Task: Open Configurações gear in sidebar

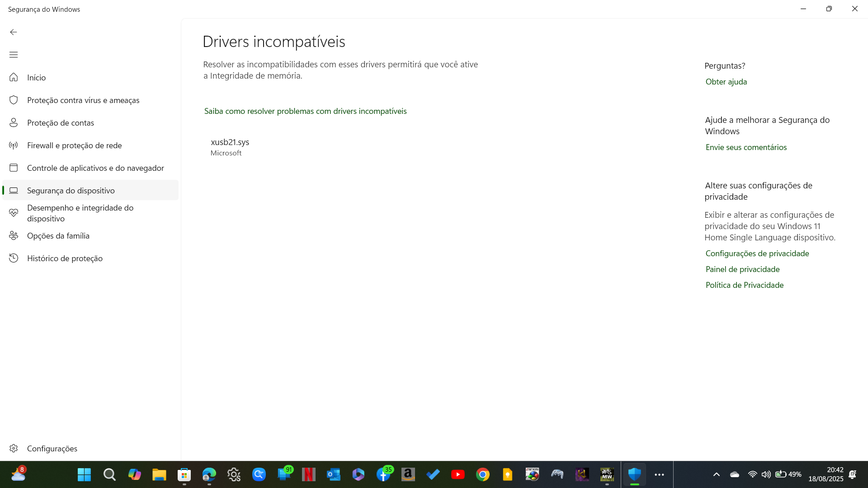Action: coord(14,448)
